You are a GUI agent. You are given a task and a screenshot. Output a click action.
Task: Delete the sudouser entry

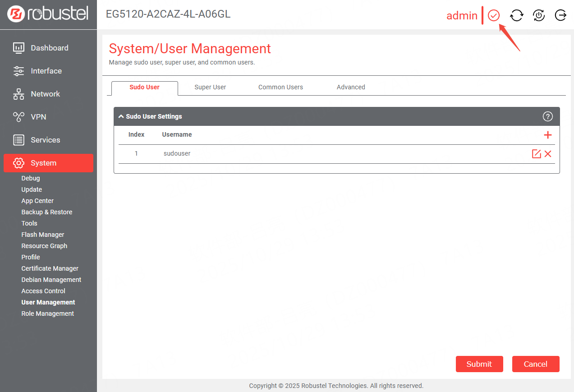548,154
